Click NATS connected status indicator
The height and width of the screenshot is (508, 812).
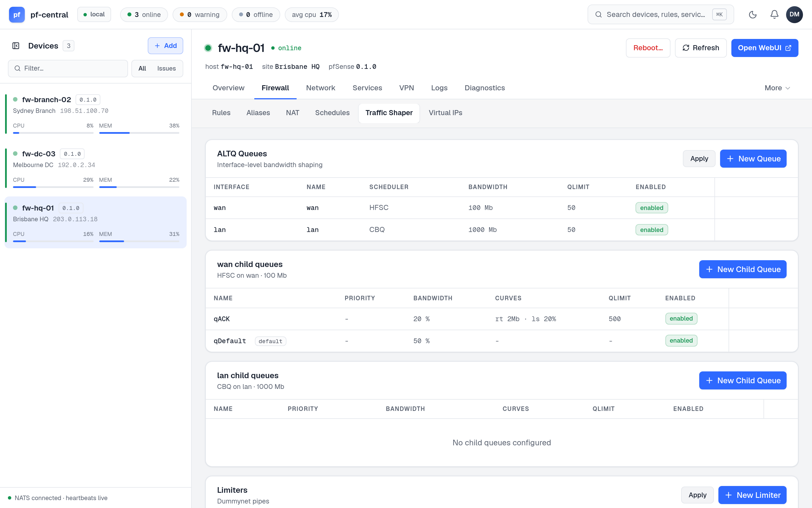(x=58, y=498)
